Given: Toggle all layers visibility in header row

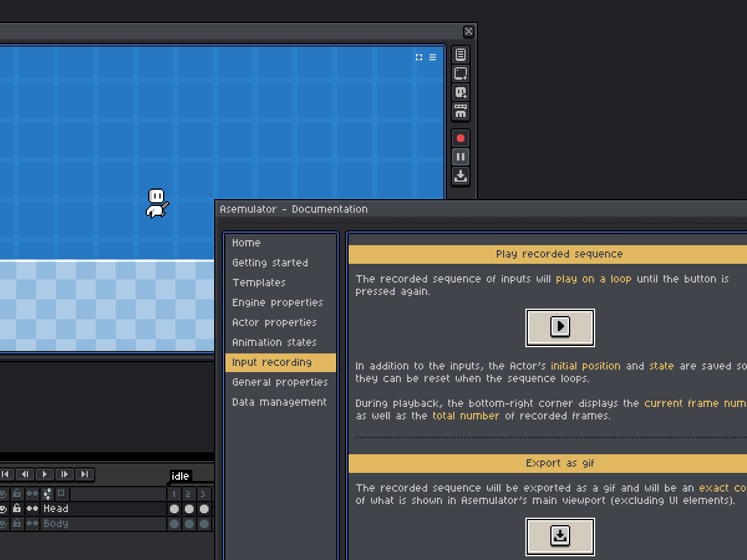Looking at the screenshot, I should click(x=3, y=494).
